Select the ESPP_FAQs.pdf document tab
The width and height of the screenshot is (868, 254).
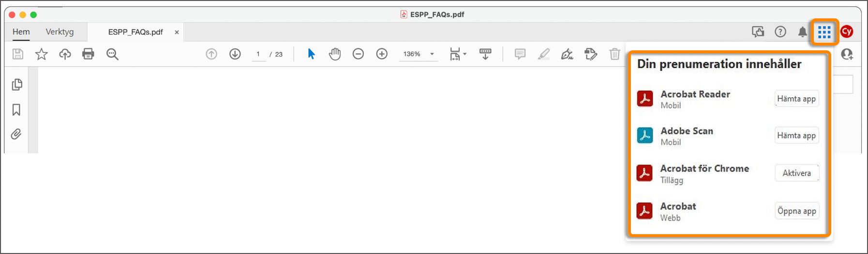tap(135, 32)
